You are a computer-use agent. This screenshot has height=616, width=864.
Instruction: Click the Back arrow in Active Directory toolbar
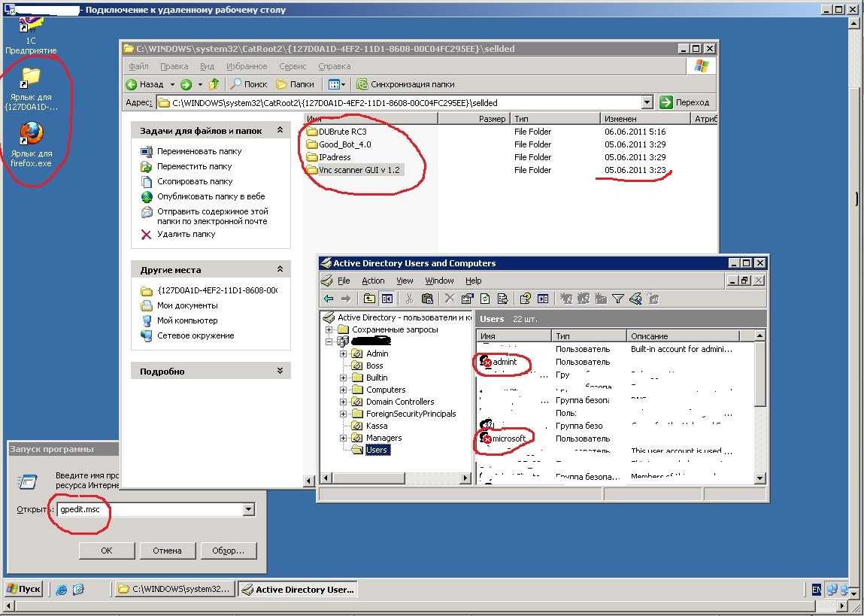click(x=329, y=299)
